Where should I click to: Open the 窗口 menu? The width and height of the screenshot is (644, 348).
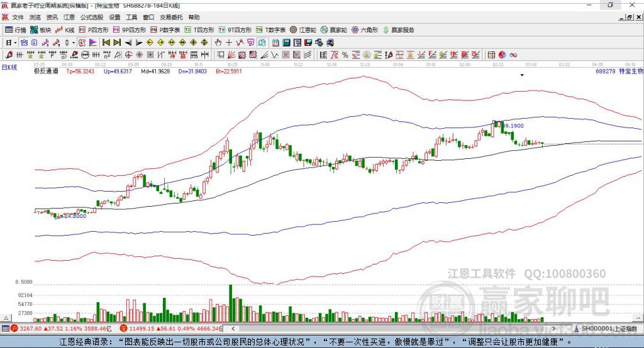coord(148,17)
